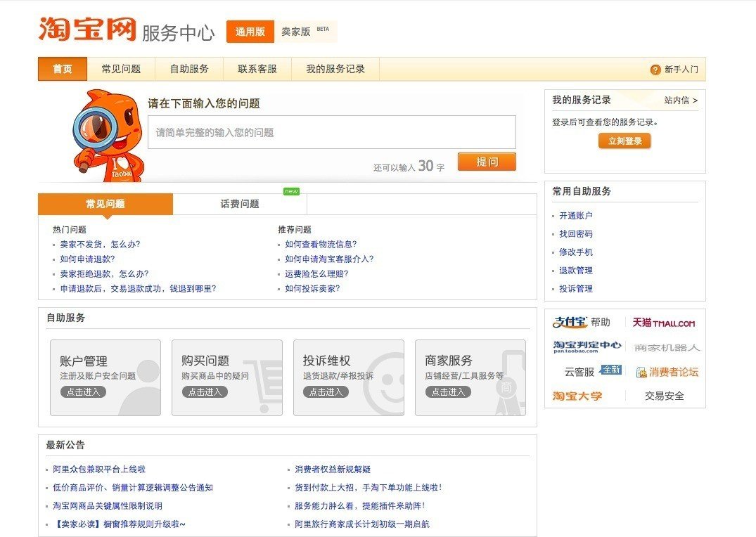
Task: Open question 卖家拒绝退款，怎么办?
Action: tap(105, 274)
